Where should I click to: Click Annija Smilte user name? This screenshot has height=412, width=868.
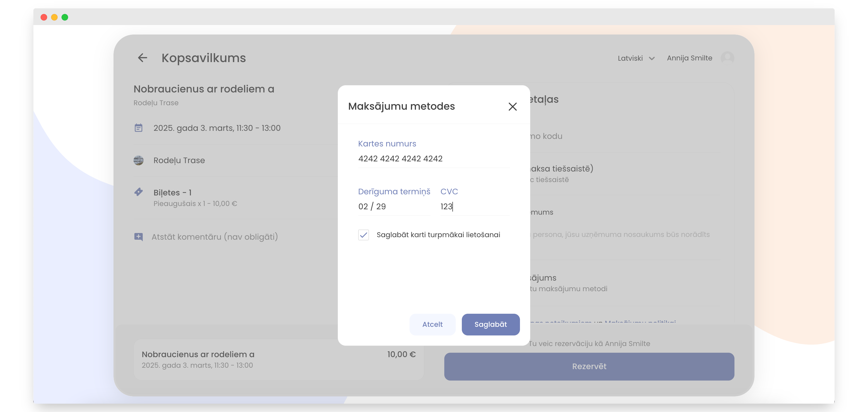689,58
